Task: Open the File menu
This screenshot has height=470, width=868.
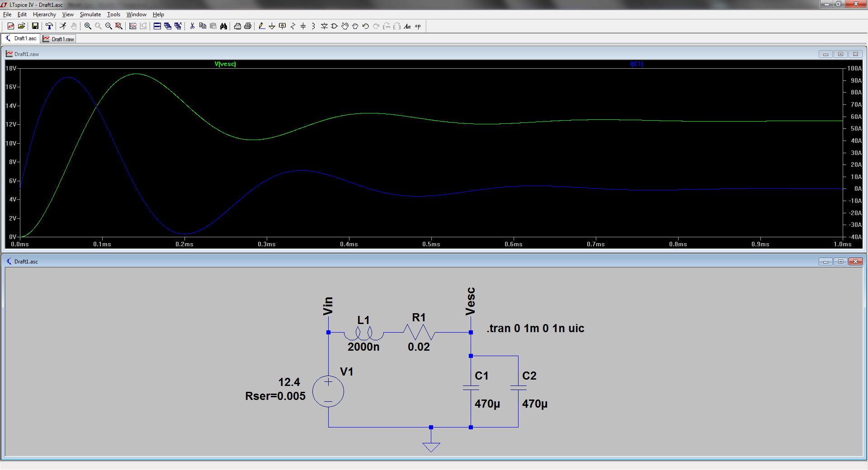Action: coord(7,14)
